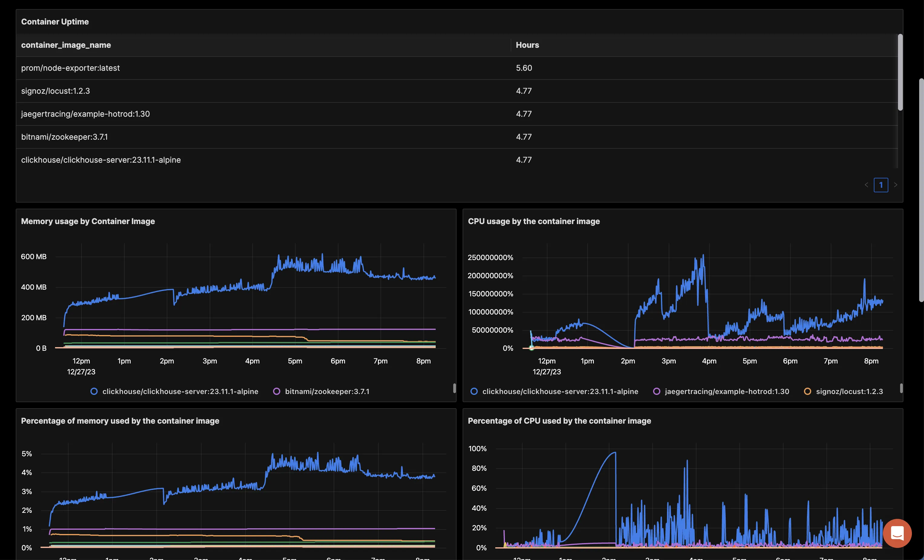
Task: Click Memory usage legend scrollbar
Action: [x=454, y=388]
